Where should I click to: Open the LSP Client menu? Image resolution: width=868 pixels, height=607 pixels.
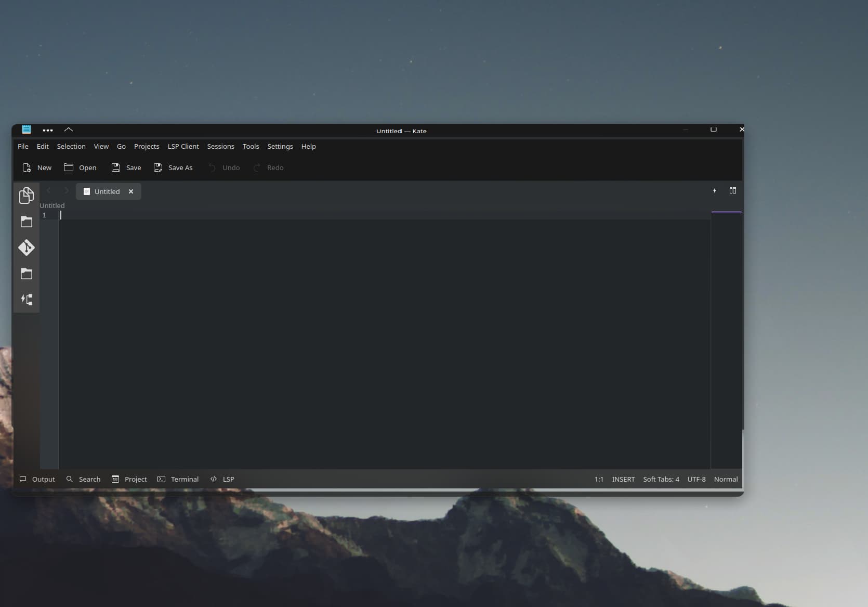[183, 146]
